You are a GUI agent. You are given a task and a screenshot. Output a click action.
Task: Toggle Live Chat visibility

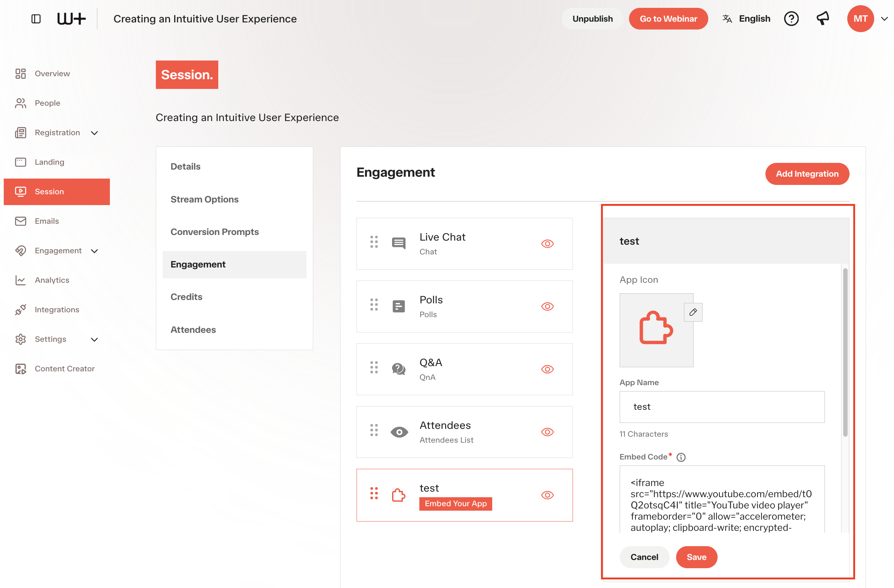[x=547, y=244]
